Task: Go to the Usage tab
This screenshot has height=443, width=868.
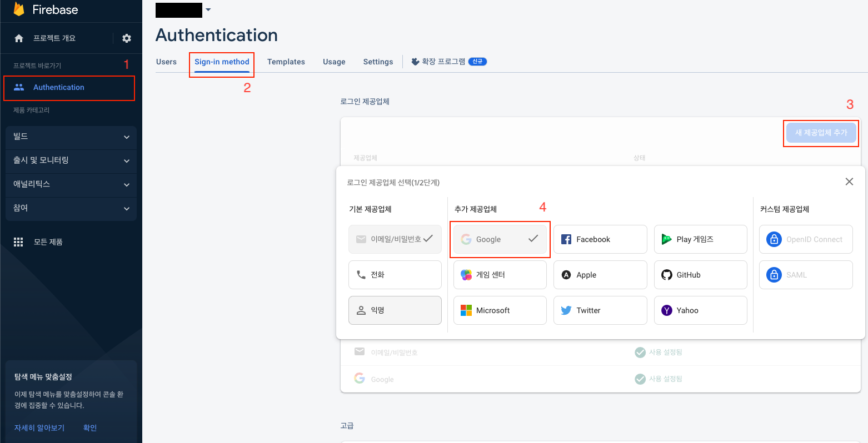Action: click(334, 62)
